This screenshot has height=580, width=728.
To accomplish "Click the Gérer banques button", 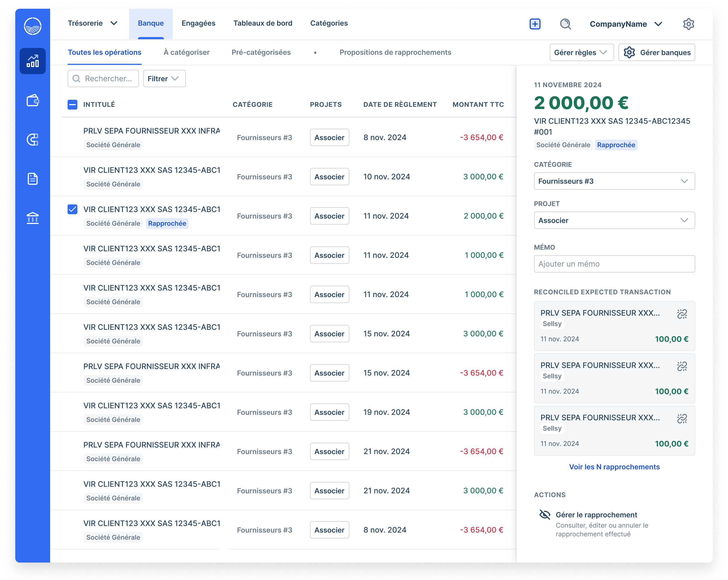I will click(656, 53).
